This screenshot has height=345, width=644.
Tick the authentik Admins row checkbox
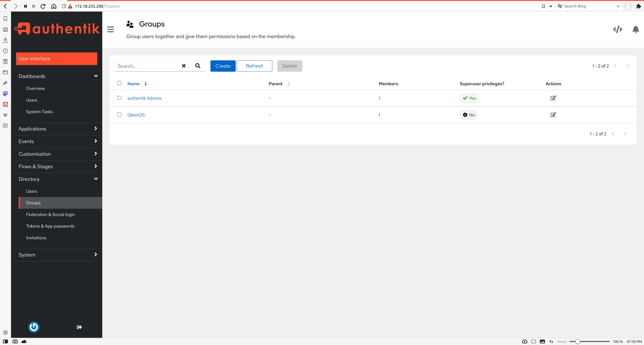(x=119, y=98)
